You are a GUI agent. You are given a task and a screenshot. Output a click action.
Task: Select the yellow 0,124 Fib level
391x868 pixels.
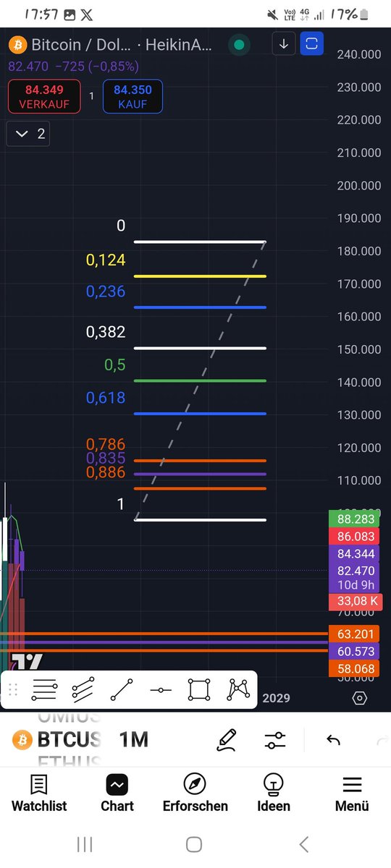point(200,276)
